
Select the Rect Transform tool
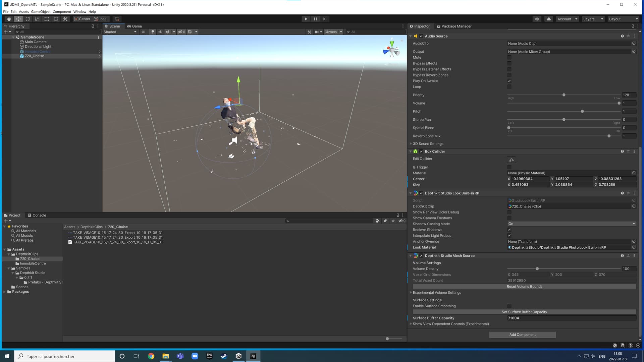47,19
